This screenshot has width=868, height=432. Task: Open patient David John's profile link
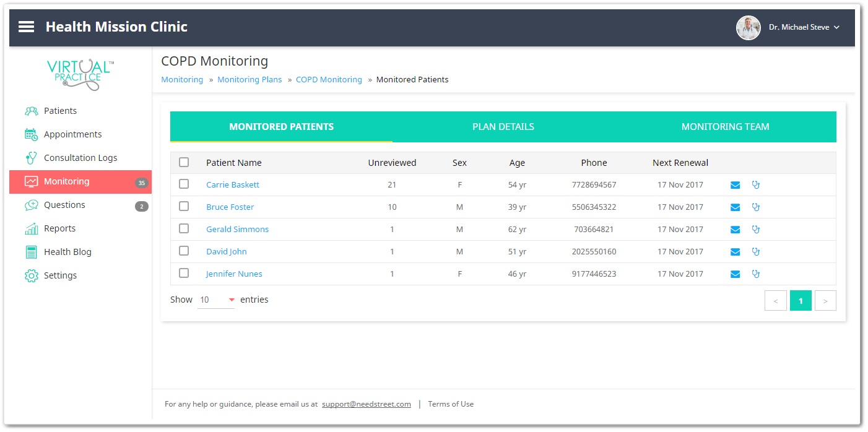[227, 252]
